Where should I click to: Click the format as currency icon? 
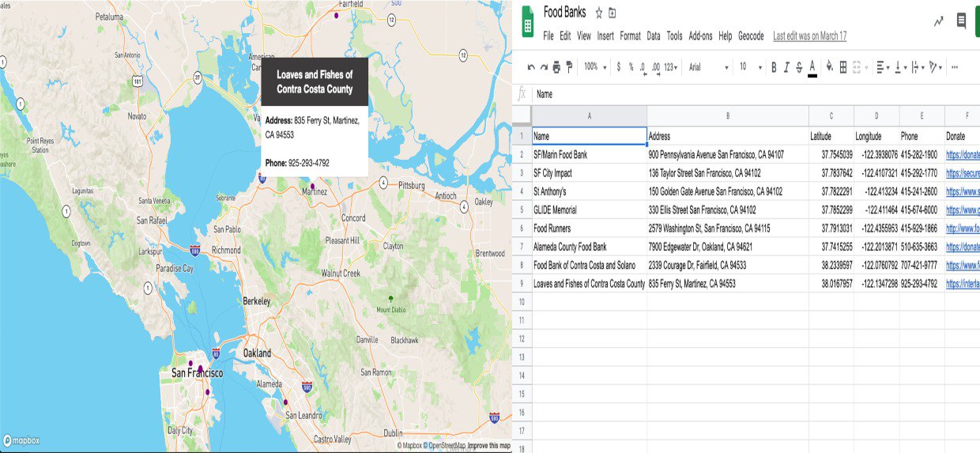(618, 67)
